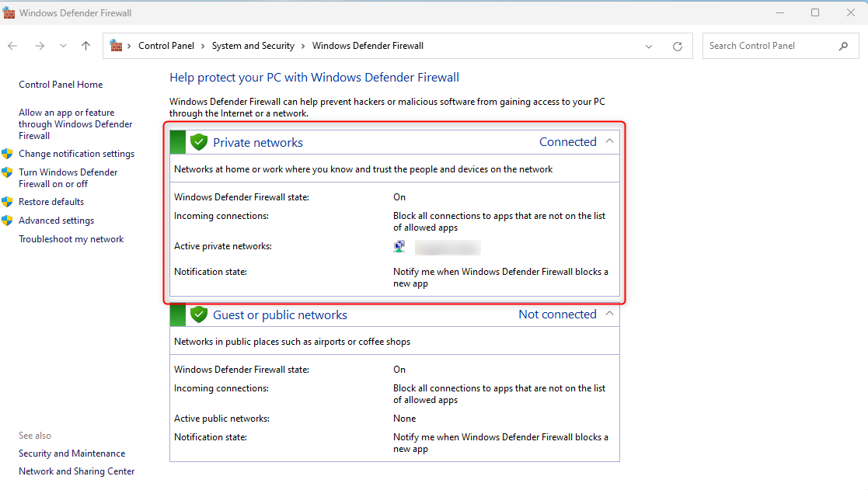Viewport: 868px width, 490px height.
Task: Expand chevron after the address bar icon
Action: pyautogui.click(x=129, y=46)
